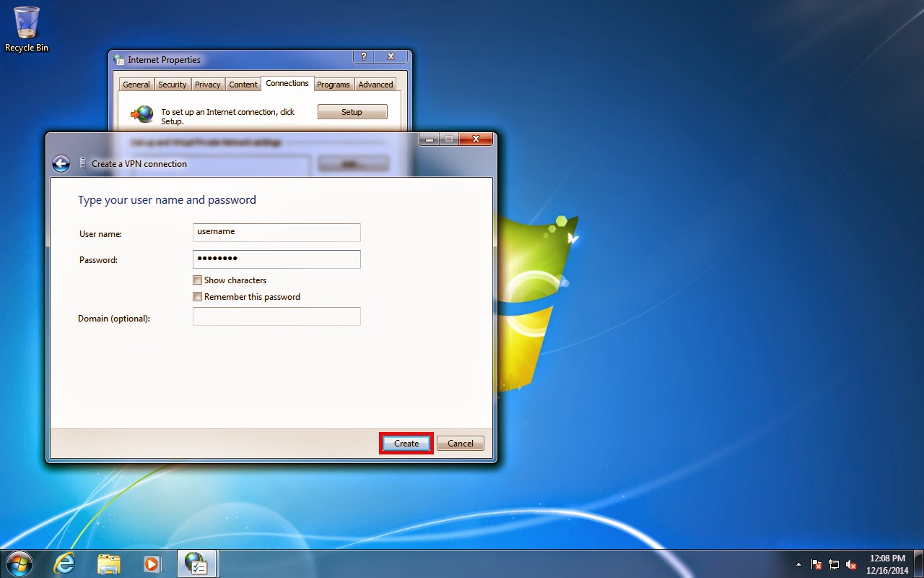
Task: Open the Advanced tab in Internet Properties
Action: click(375, 84)
